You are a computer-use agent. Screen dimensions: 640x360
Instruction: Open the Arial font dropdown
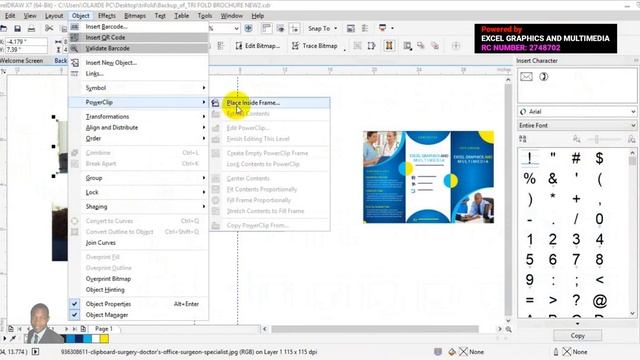(633, 111)
